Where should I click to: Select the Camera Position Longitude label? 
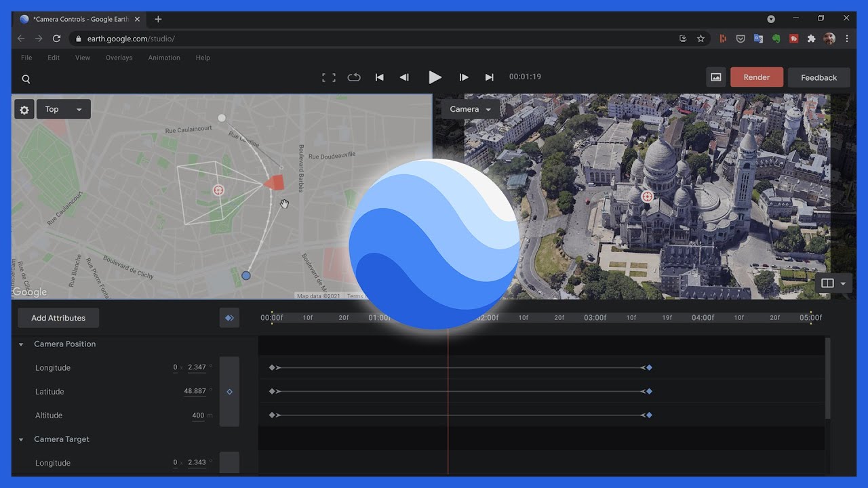53,368
